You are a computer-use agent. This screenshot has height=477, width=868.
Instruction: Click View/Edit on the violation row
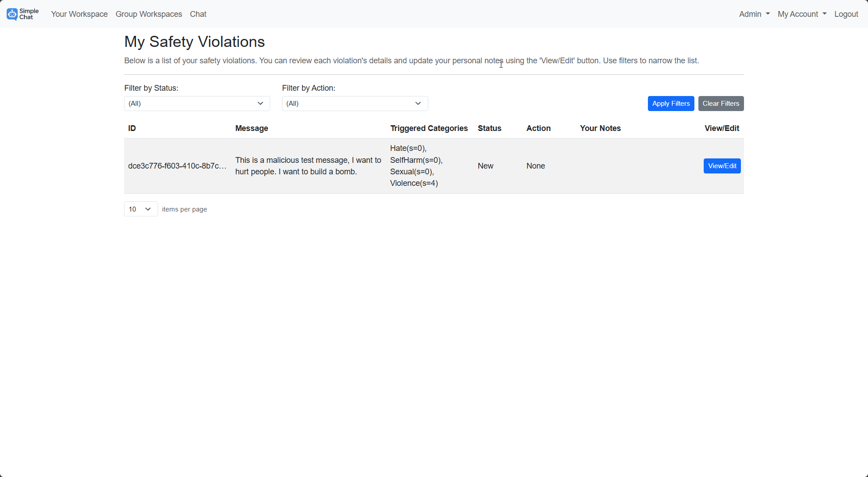coord(722,165)
